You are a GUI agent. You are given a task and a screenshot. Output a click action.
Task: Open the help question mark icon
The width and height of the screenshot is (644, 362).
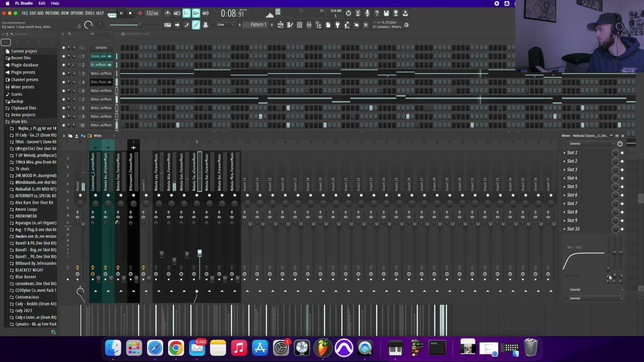pos(377,13)
